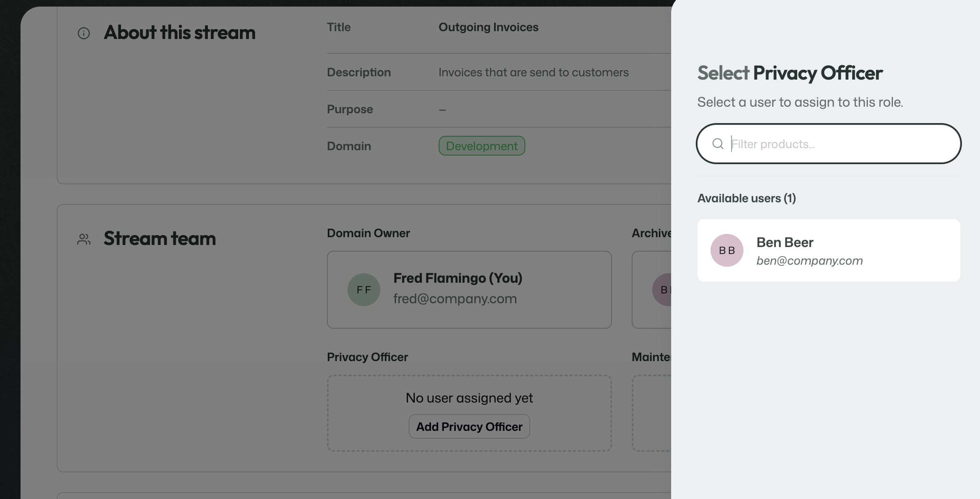Open the Fred Flamingo Domain Owner card

click(469, 290)
